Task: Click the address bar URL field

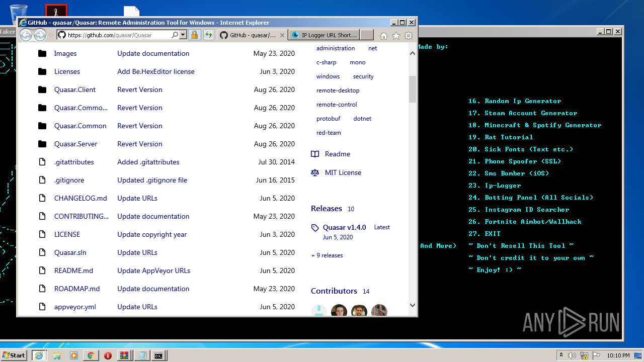Action: coord(118,35)
